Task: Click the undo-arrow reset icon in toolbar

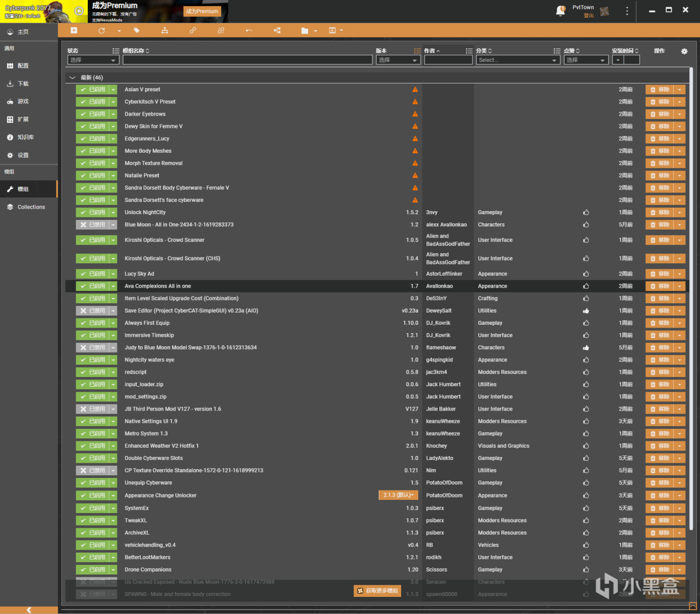Action: pos(249,30)
